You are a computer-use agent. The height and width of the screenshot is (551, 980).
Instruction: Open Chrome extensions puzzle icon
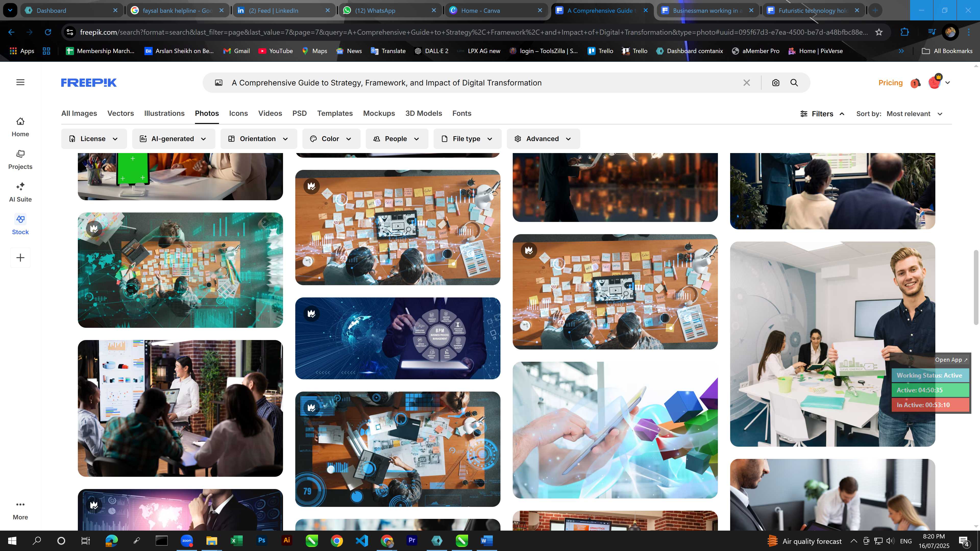tap(905, 32)
